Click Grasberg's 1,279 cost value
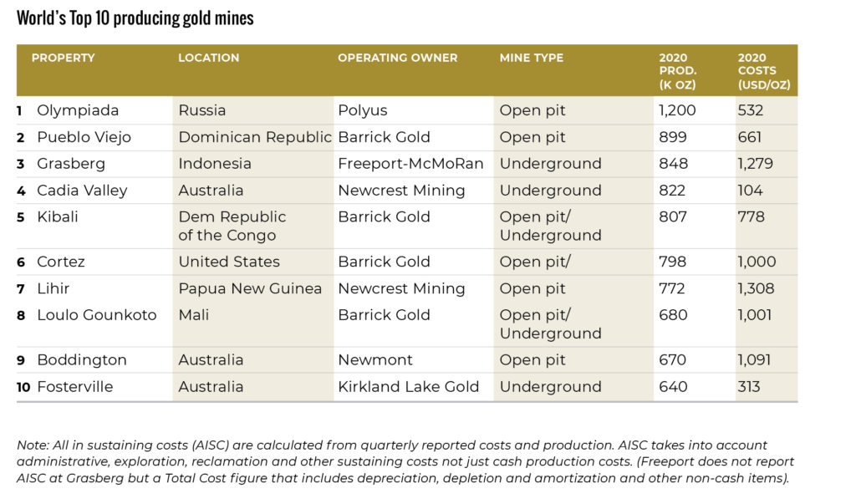 pos(755,164)
